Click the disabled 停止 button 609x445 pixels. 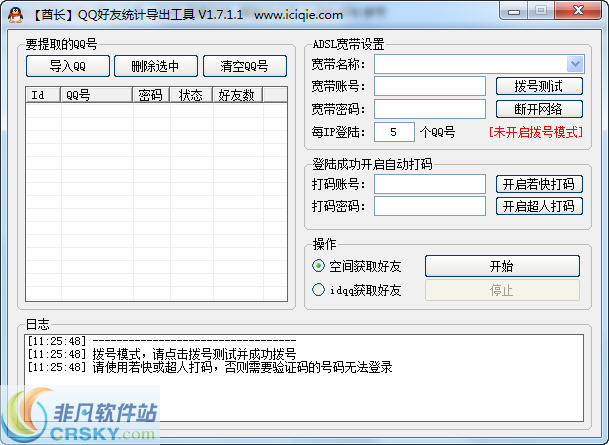coord(502,290)
